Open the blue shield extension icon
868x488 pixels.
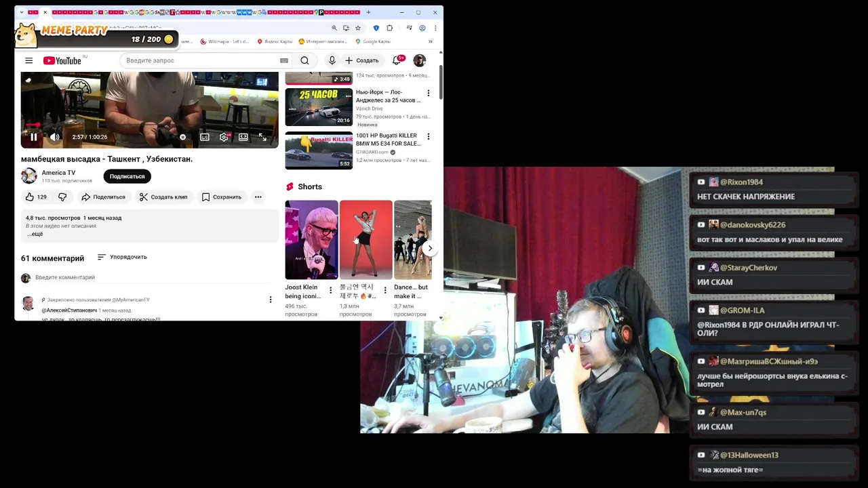pyautogui.click(x=376, y=28)
